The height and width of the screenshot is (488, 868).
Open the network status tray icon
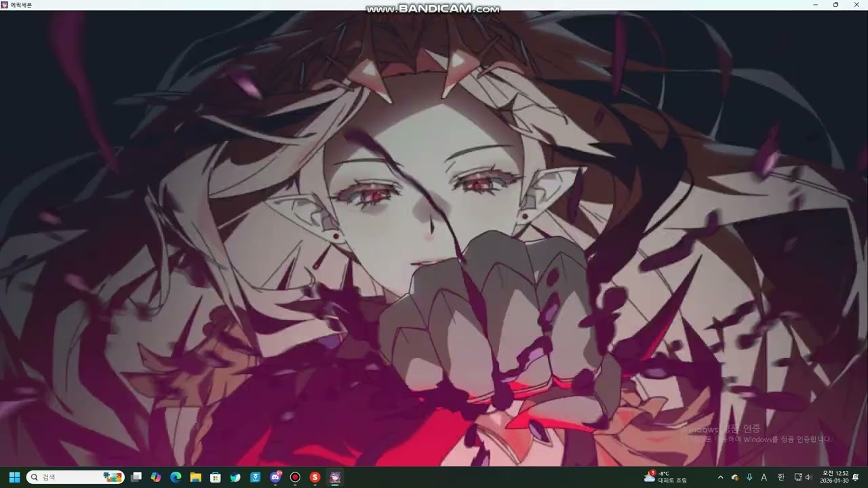pos(797,477)
